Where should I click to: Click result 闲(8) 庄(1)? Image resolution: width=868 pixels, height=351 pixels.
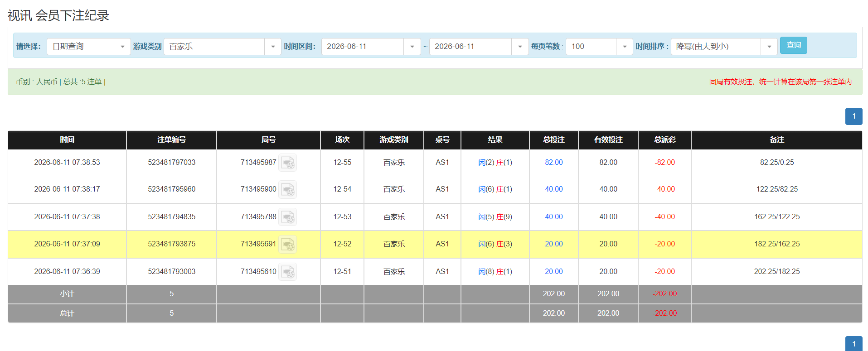tap(495, 272)
